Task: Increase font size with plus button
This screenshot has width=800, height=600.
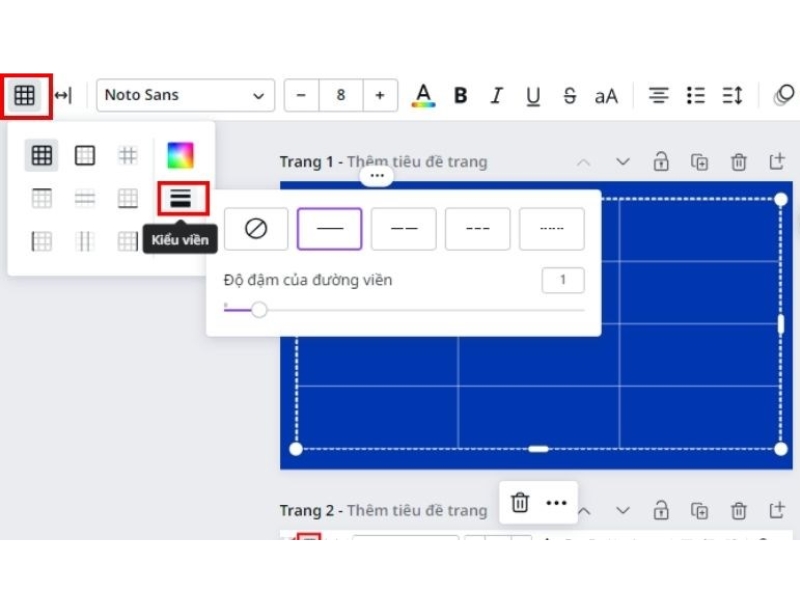Action: [380, 96]
